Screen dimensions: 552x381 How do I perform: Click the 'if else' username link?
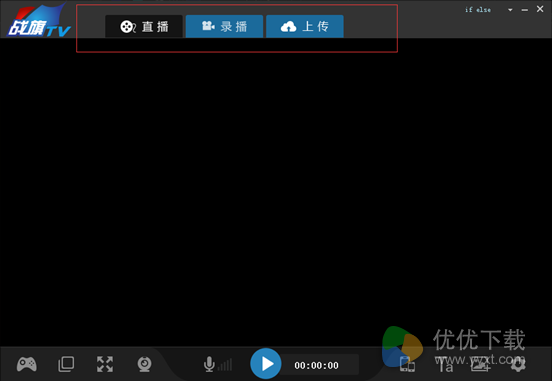[x=478, y=10]
